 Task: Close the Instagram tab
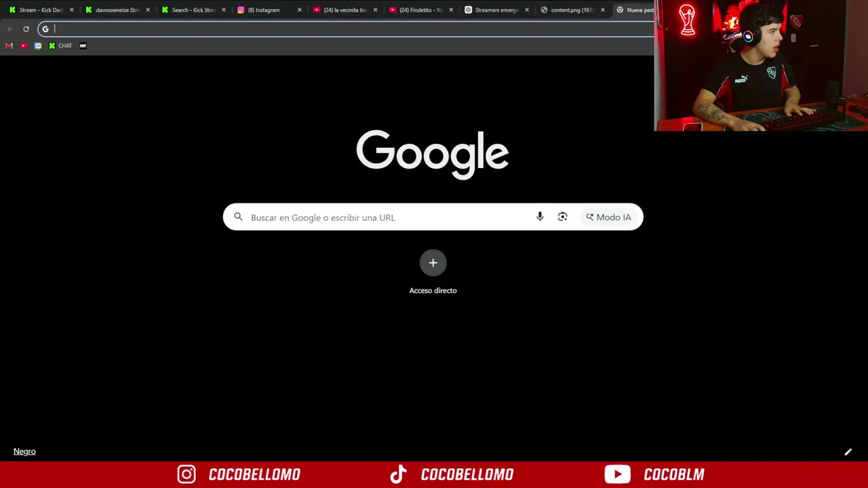(x=299, y=10)
